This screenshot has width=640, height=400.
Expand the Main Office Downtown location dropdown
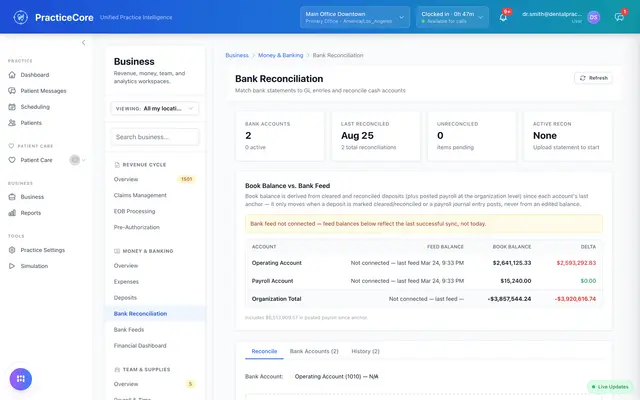355,17
